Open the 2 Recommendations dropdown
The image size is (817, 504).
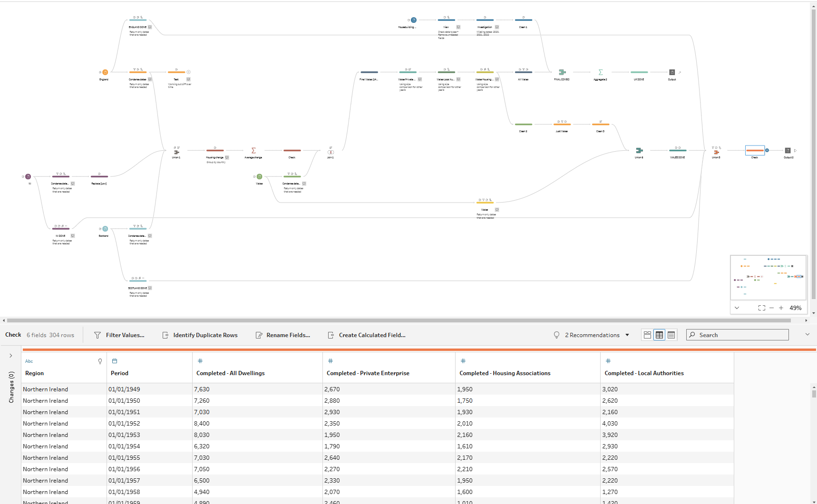[592, 335]
